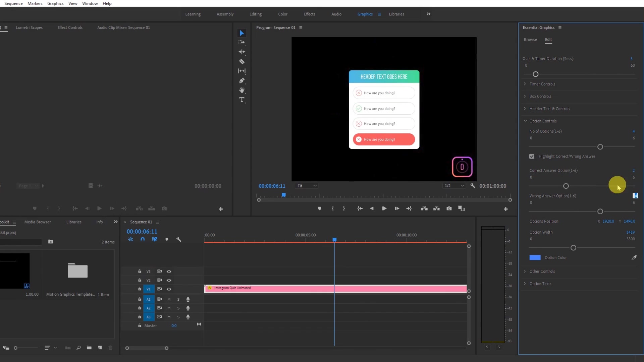
Task: Click the Hand tool icon
Action: tap(243, 90)
